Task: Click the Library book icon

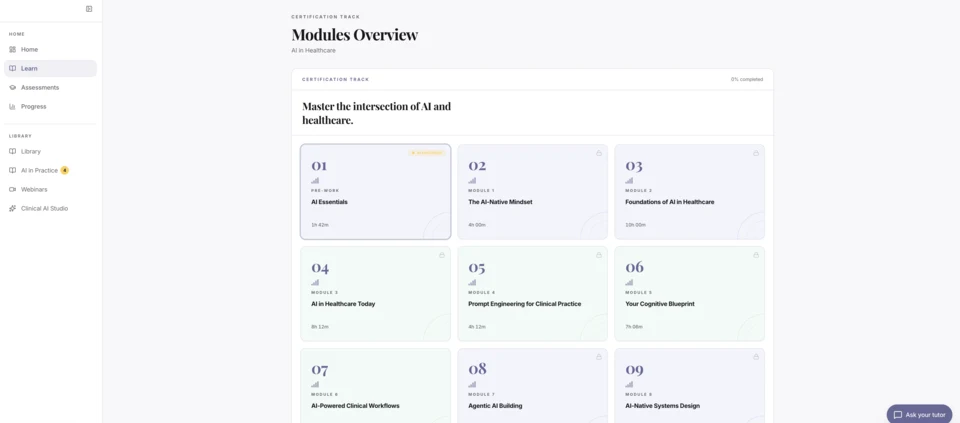Action: [x=13, y=151]
